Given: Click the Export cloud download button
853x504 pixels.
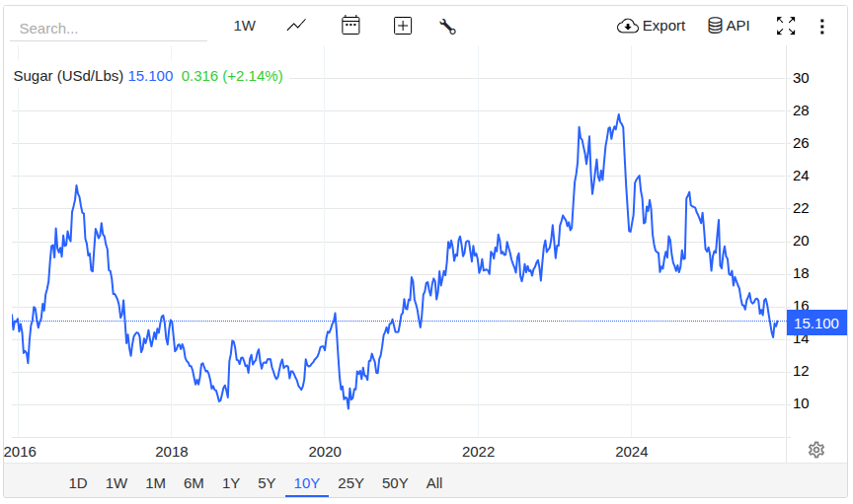Looking at the screenshot, I should pos(651,26).
